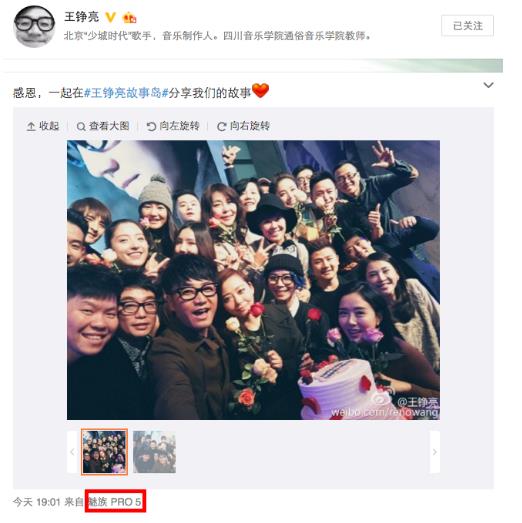The height and width of the screenshot is (523, 522).
Task: Expand the post options chevron
Action: tap(488, 85)
